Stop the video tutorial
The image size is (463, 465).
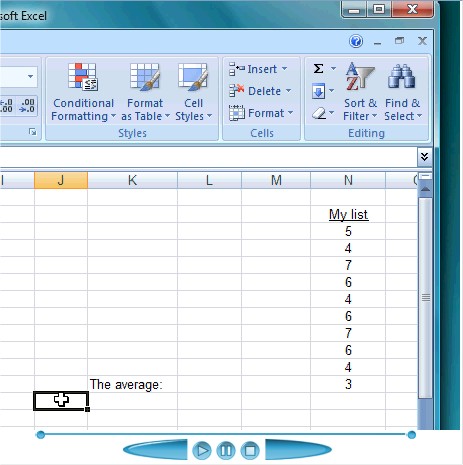(x=250, y=450)
